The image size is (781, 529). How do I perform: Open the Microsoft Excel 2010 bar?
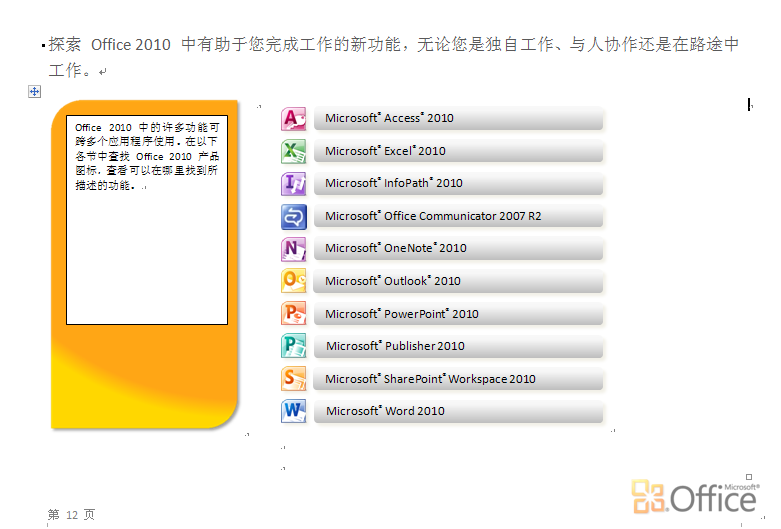click(458, 151)
